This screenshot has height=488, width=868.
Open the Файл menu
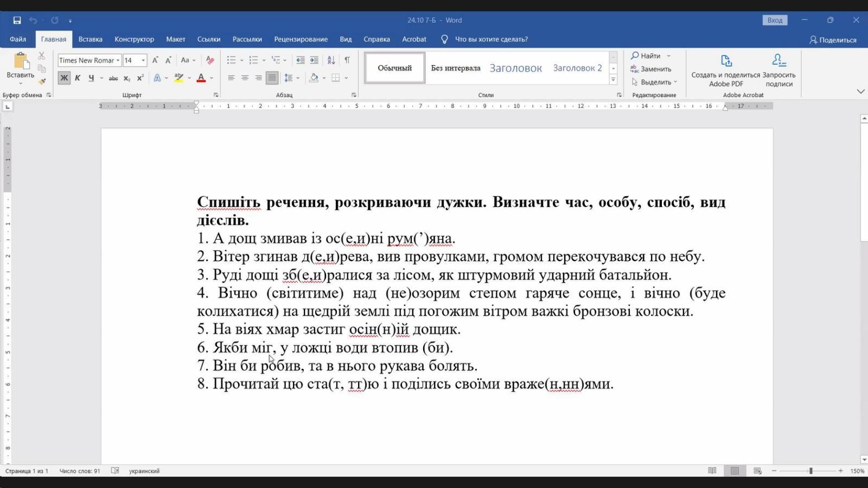tap(18, 39)
